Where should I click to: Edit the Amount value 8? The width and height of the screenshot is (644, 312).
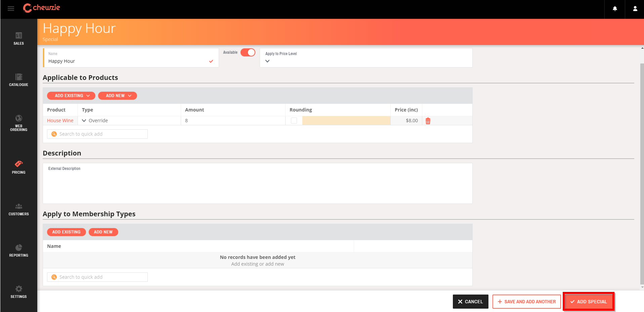coord(233,121)
